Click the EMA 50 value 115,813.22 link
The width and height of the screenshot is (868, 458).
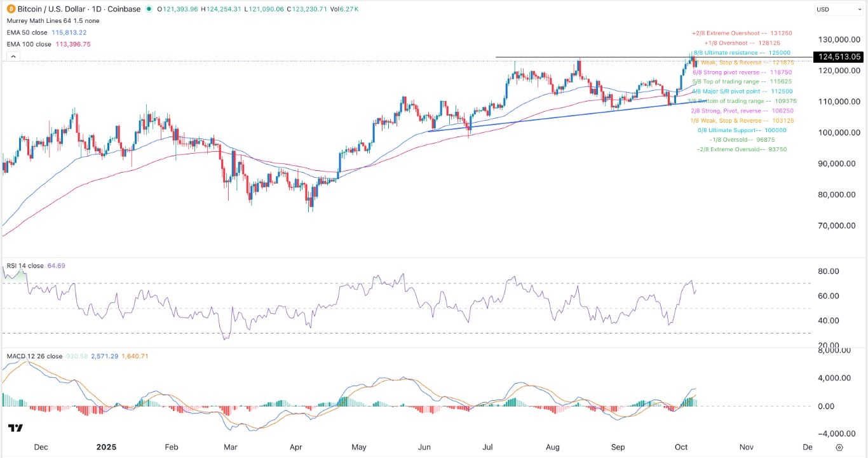tap(70, 32)
